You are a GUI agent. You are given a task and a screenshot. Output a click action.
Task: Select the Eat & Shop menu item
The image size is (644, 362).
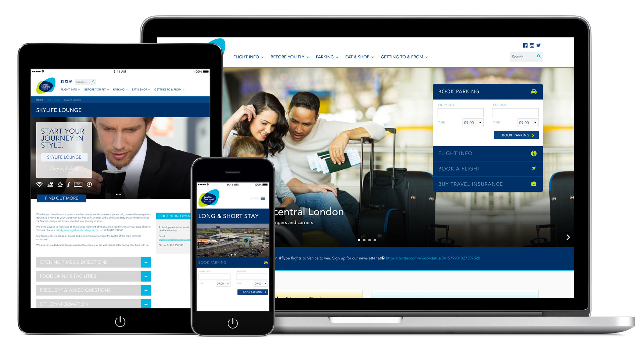click(358, 57)
